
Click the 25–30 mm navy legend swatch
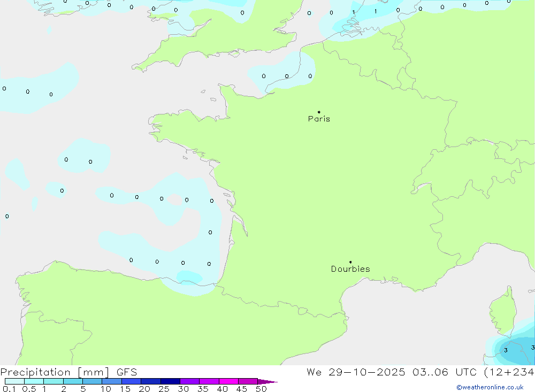pos(170,381)
